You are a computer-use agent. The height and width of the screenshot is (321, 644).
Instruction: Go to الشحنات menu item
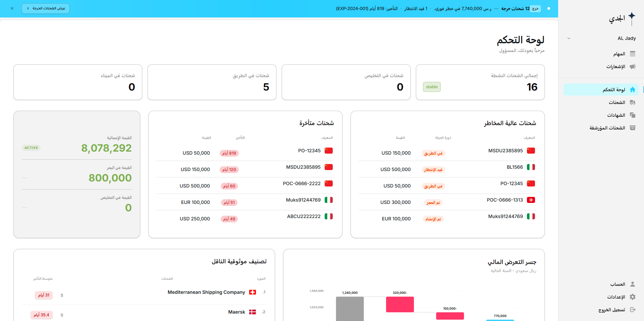pyautogui.click(x=601, y=102)
